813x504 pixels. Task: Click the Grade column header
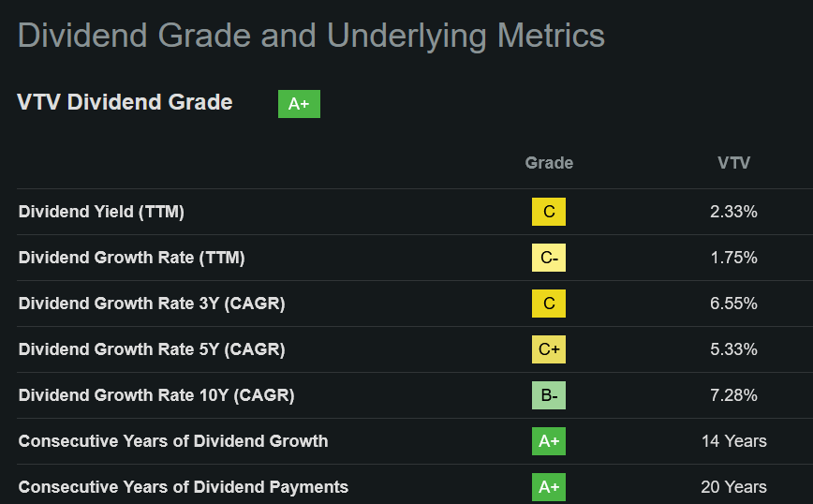point(549,163)
